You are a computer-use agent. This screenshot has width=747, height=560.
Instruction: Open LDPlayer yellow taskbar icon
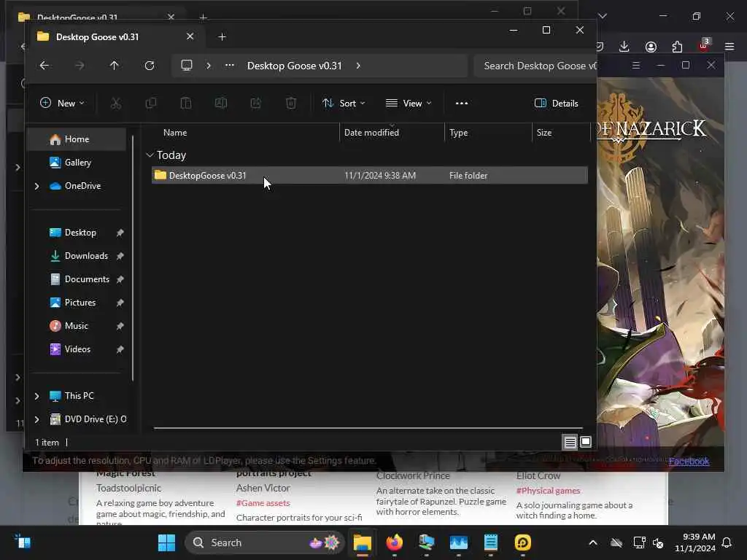[522, 542]
